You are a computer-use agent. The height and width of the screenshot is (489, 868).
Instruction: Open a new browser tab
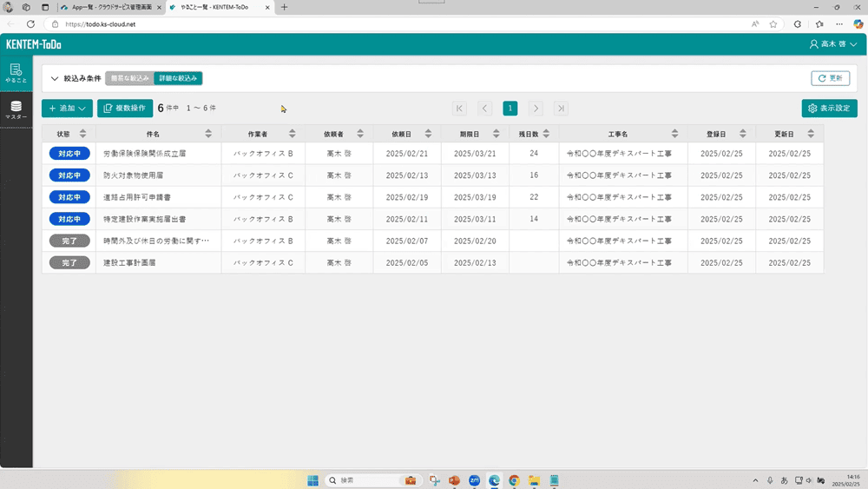(x=285, y=7)
